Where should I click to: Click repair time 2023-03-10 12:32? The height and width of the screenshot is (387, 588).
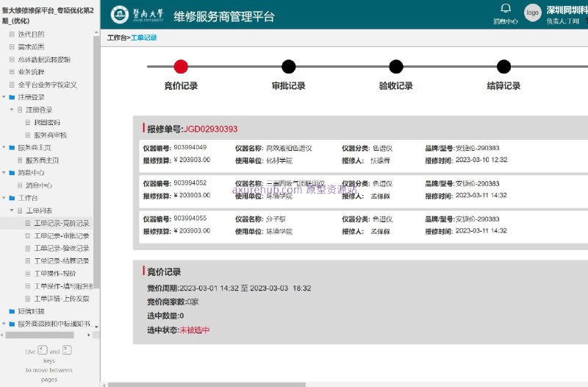pos(481,160)
